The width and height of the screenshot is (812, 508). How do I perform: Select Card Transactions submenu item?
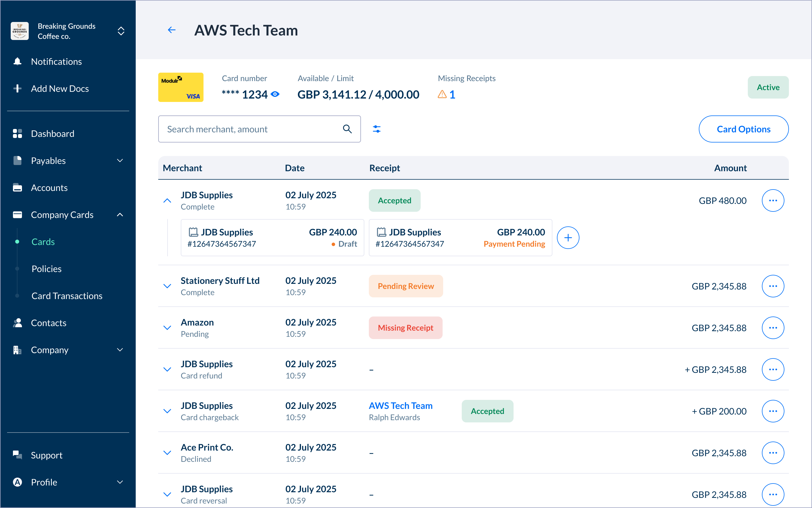pos(67,296)
